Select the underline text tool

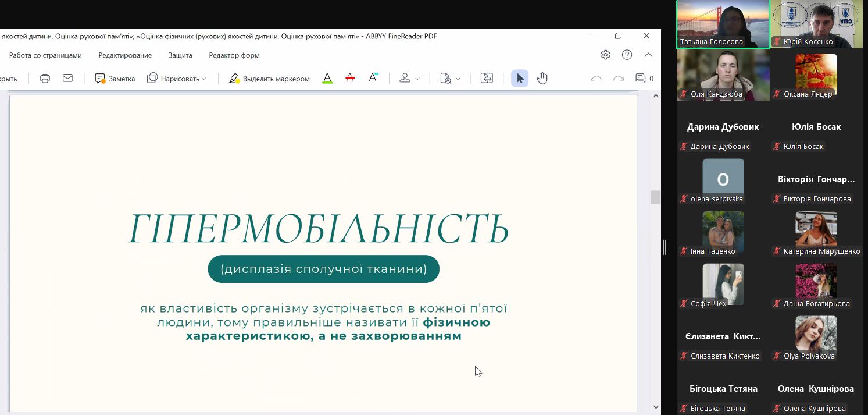(327, 79)
